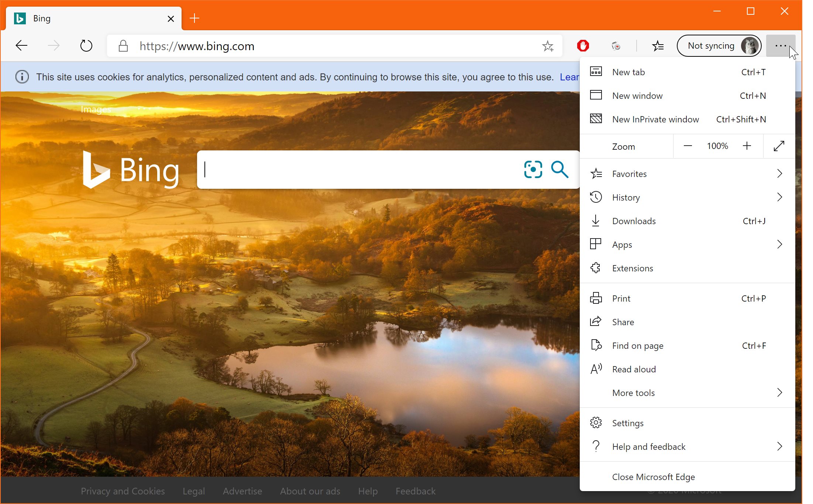Open the Favorites list toolbar icon
This screenshot has height=504, width=813.
pos(658,46)
